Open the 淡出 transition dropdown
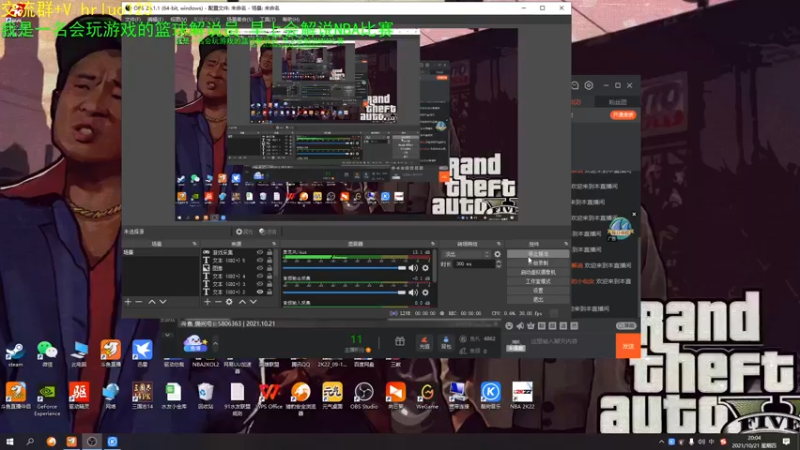This screenshot has width=800, height=450. [x=467, y=254]
